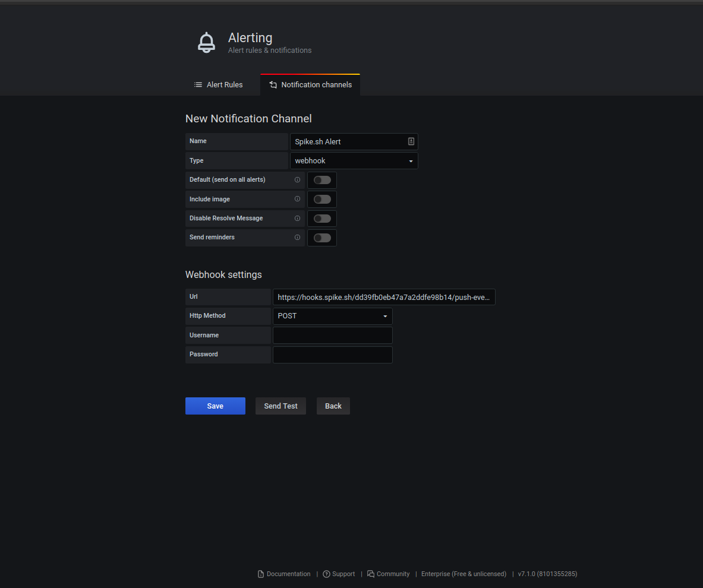The height and width of the screenshot is (588, 703).
Task: Turn on the Include image switch
Action: [x=322, y=199]
